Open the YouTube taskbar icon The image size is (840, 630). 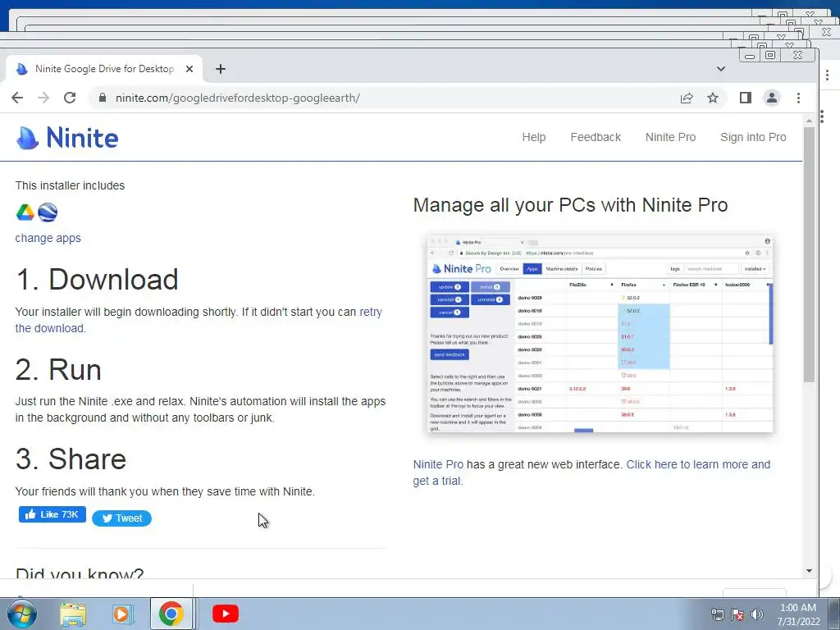click(x=226, y=614)
